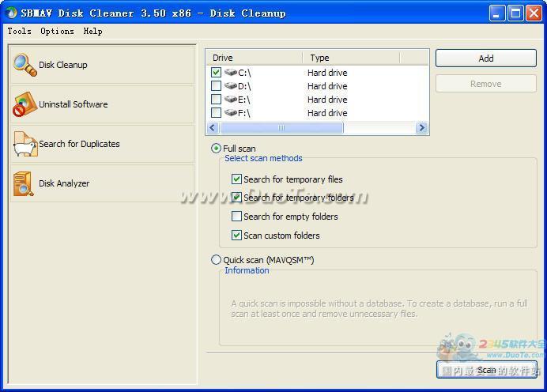Start scanning with the Scan button
The width and height of the screenshot is (547, 392).
pyautogui.click(x=487, y=370)
